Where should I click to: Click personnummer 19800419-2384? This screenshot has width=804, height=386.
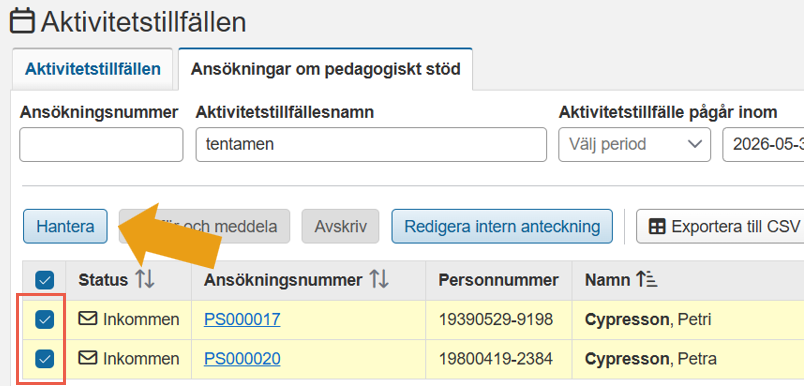pyautogui.click(x=496, y=359)
